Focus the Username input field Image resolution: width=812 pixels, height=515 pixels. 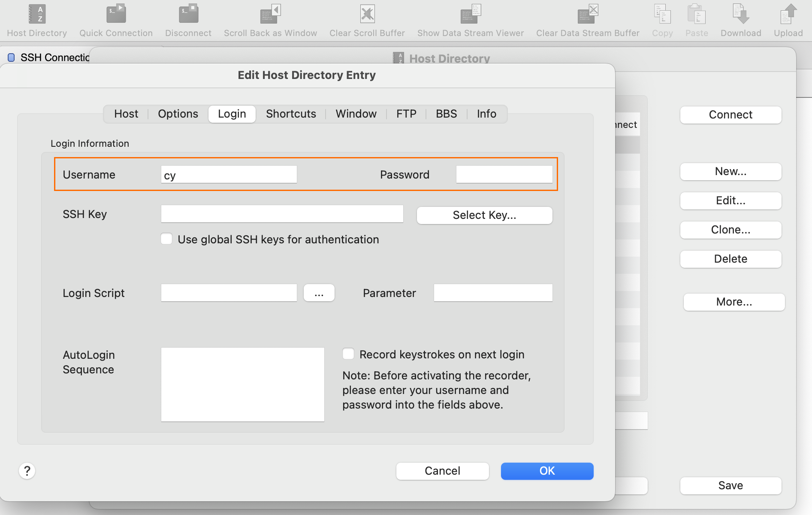[229, 175]
